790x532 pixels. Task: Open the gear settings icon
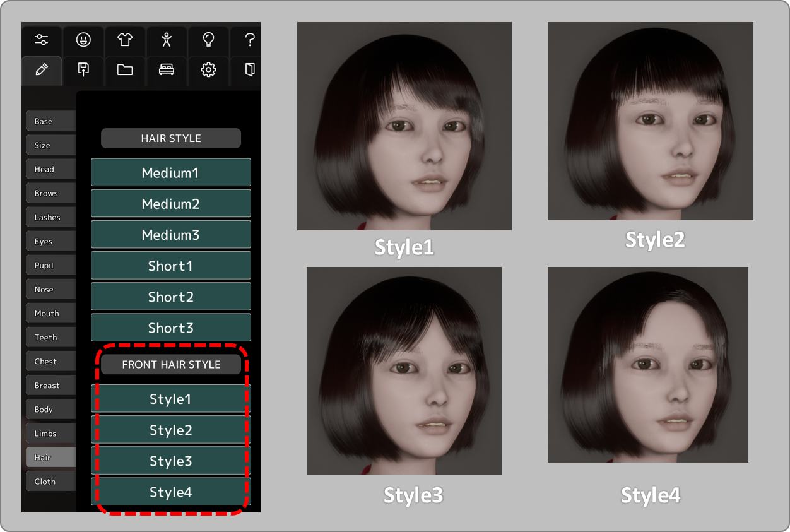(208, 70)
